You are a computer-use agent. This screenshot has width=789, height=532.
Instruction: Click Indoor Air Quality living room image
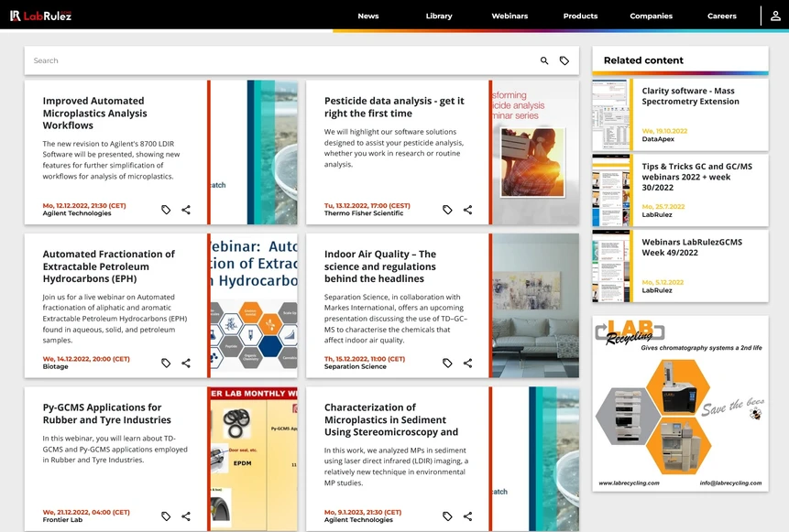pyautogui.click(x=535, y=305)
